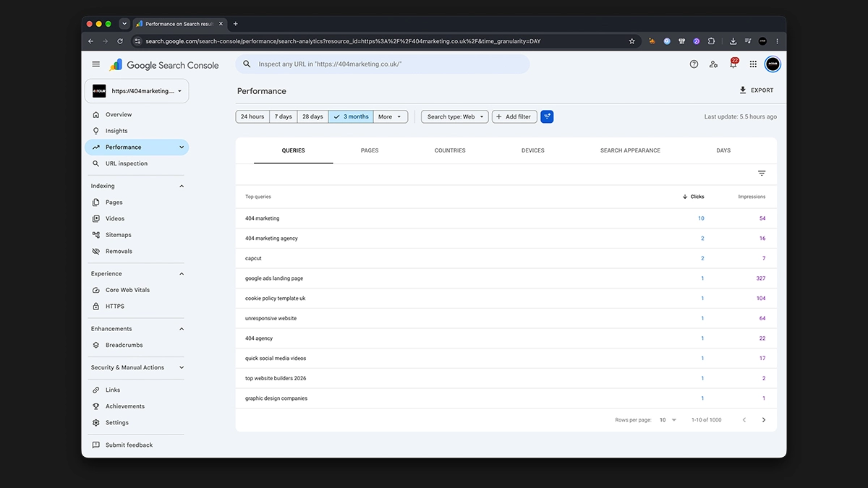Switch to the Pages tab
The image size is (868, 488).
tap(370, 150)
